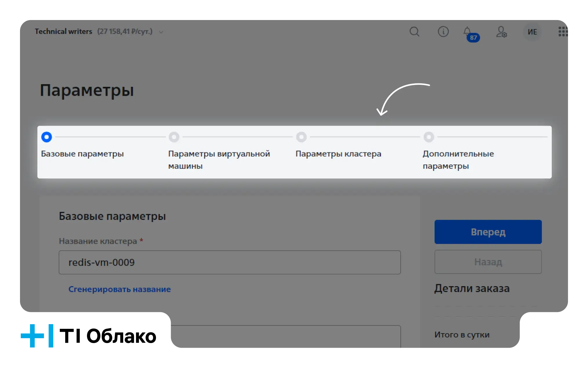Image resolution: width=588 pixels, height=368 pixels.
Task: Open the user settings icon
Action: (x=501, y=32)
